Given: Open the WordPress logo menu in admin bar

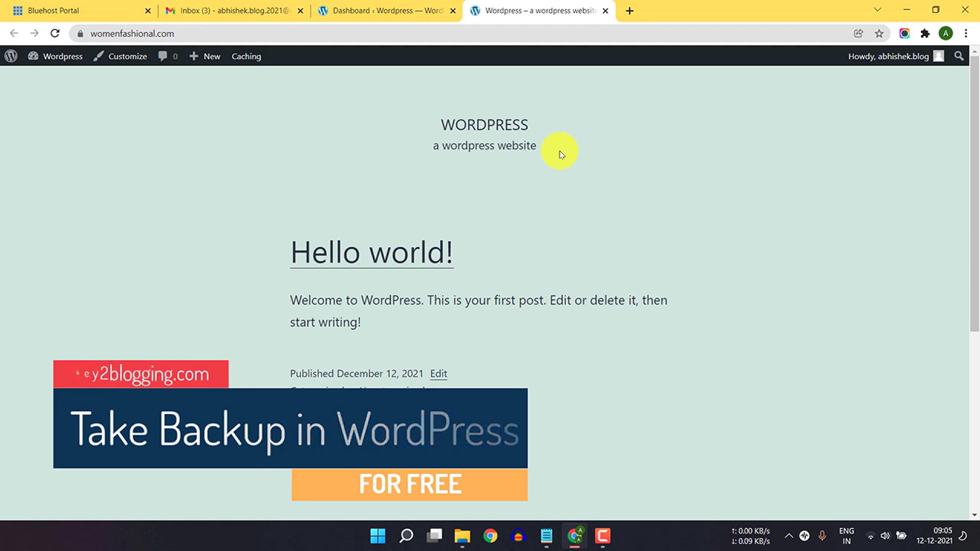Looking at the screenshot, I should coord(11,56).
